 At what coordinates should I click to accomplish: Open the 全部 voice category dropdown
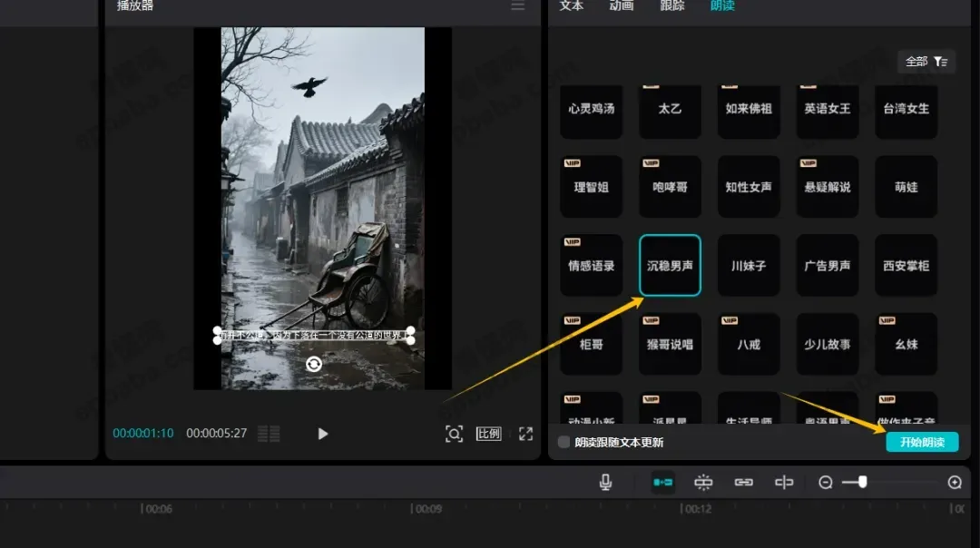point(916,61)
